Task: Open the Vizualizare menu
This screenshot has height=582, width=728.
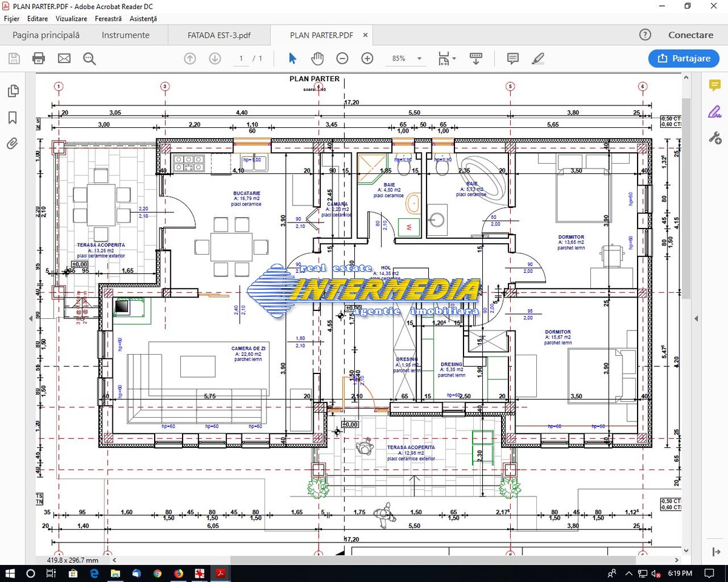Action: pos(70,19)
